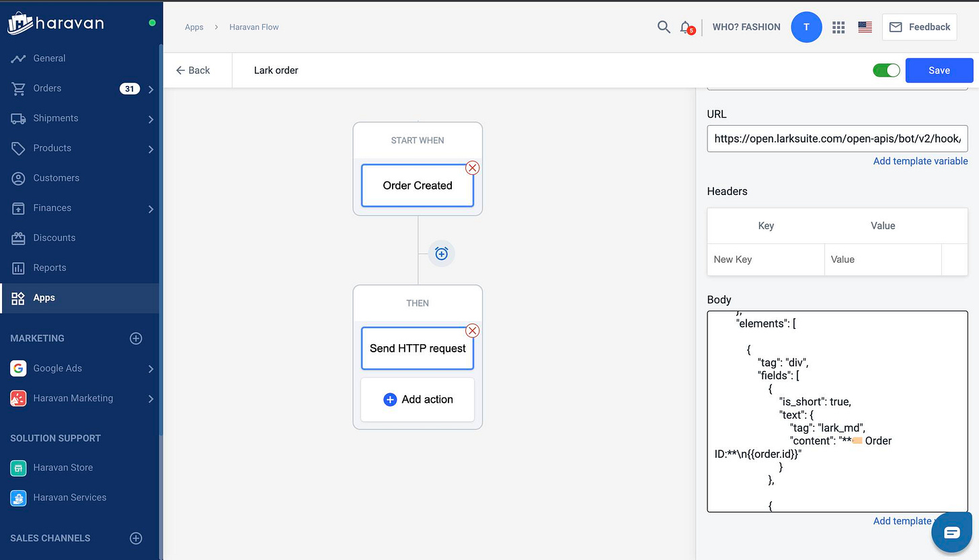Viewport: 979px width, 560px height.
Task: Save the flow
Action: pos(939,70)
